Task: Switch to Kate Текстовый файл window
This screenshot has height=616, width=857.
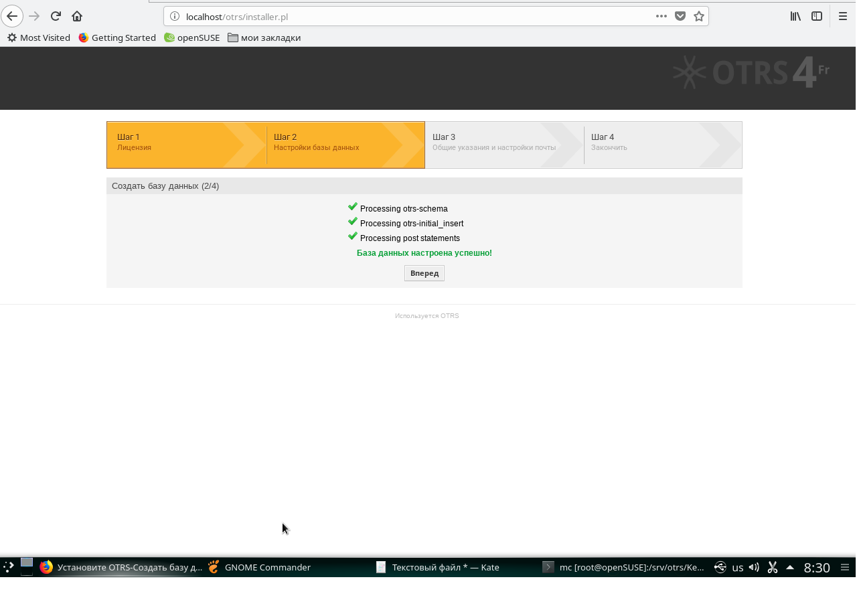Action: tap(438, 567)
